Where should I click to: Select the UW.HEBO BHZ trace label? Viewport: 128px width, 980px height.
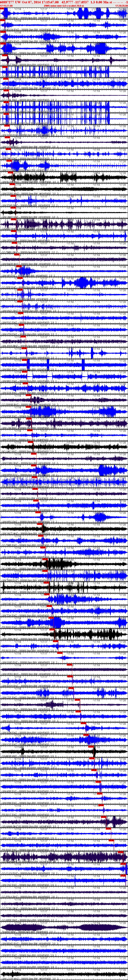30,674
